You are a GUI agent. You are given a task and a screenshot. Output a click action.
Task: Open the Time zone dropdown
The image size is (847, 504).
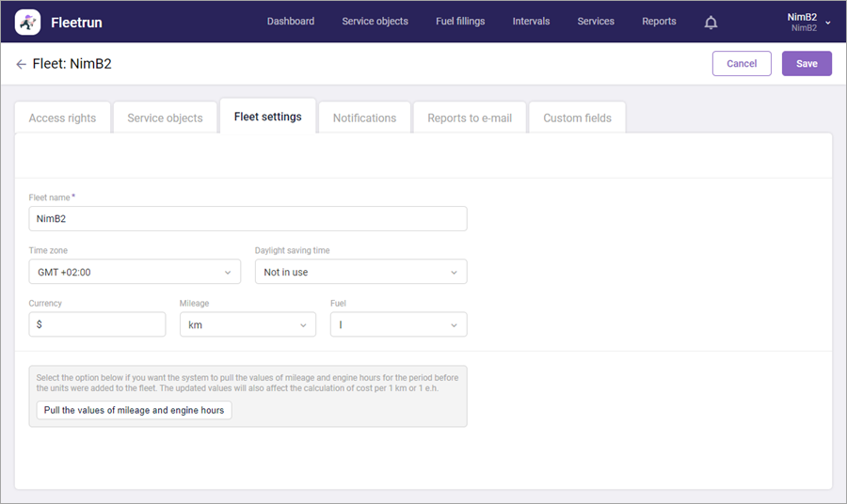point(135,272)
